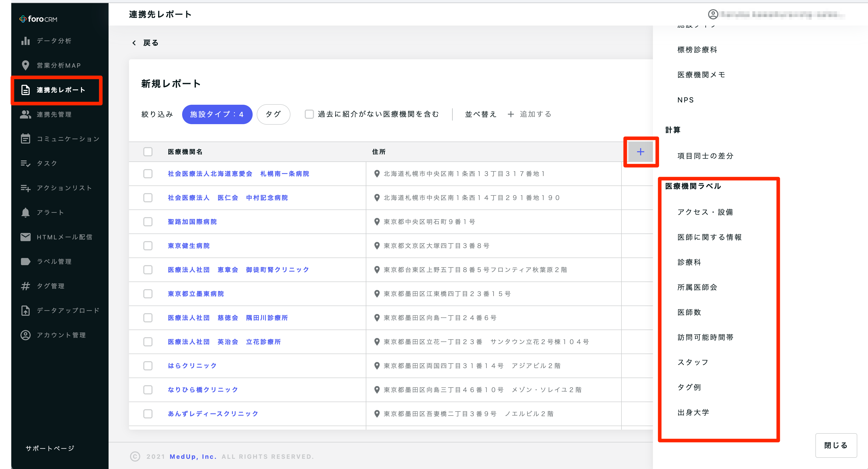Check the 中村記念病院 row checkbox
Viewport: 868px width, 469px height.
(x=148, y=198)
